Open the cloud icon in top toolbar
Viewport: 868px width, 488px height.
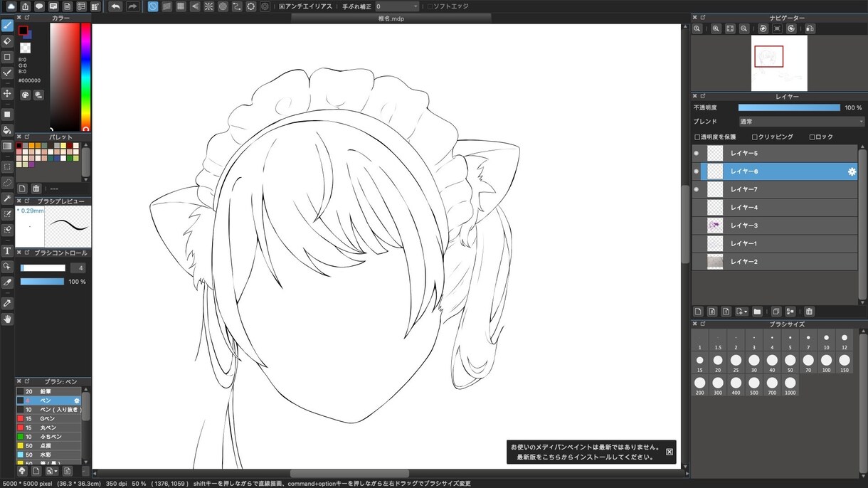(x=11, y=6)
